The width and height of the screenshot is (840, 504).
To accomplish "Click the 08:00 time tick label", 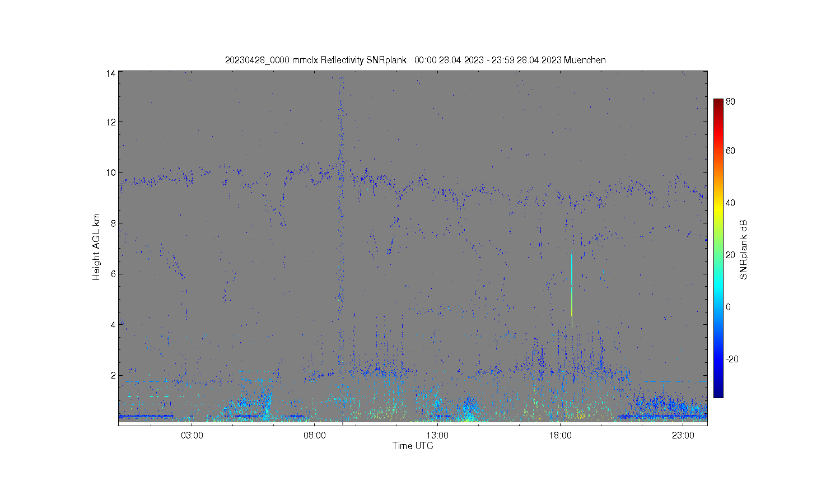I will pos(315,435).
